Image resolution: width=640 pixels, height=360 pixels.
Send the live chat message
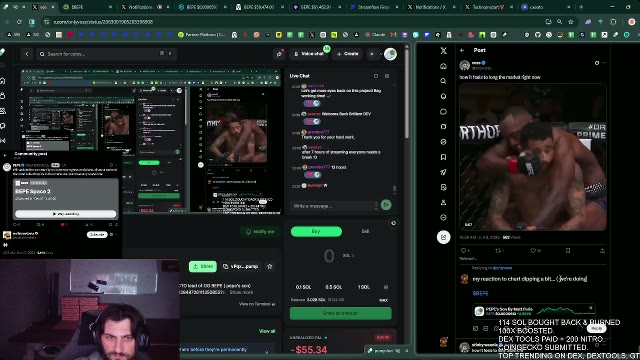pos(386,205)
